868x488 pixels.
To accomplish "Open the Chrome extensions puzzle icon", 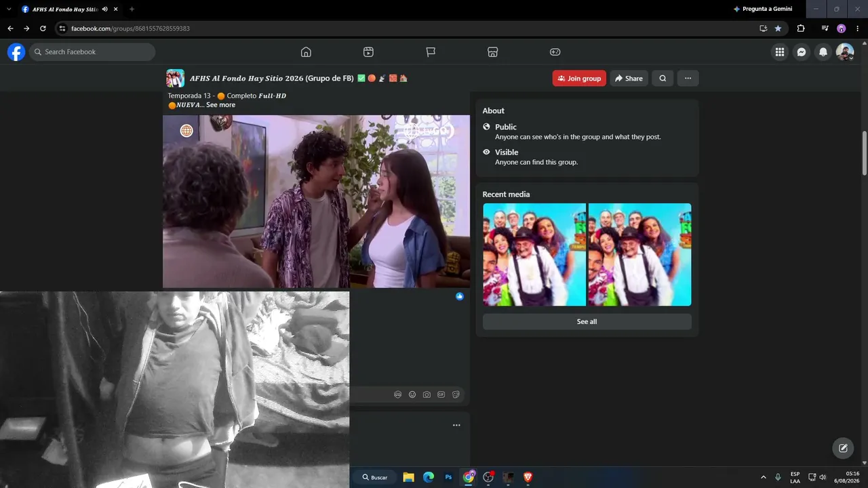I will (801, 28).
